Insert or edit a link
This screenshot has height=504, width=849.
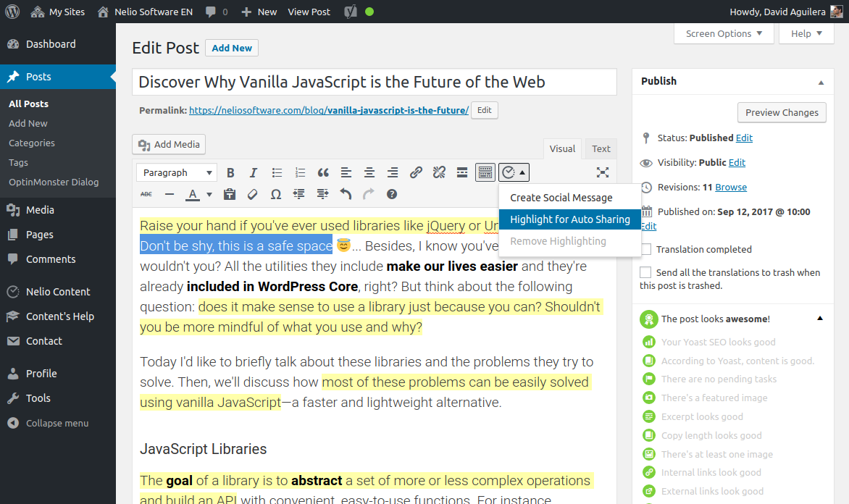[x=416, y=172]
